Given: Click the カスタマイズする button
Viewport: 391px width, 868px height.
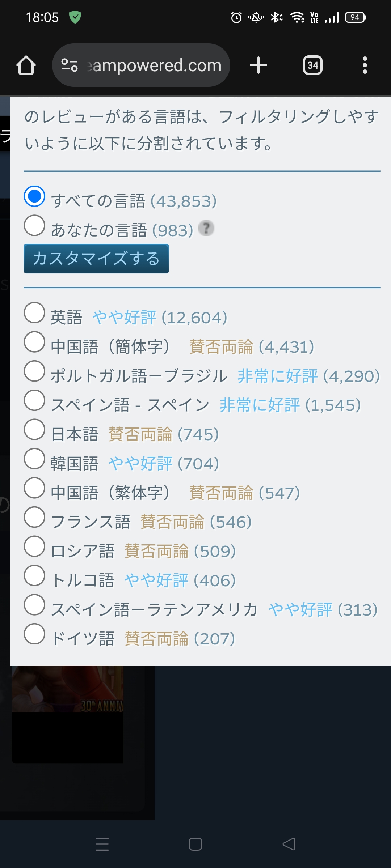Looking at the screenshot, I should point(96,259).
